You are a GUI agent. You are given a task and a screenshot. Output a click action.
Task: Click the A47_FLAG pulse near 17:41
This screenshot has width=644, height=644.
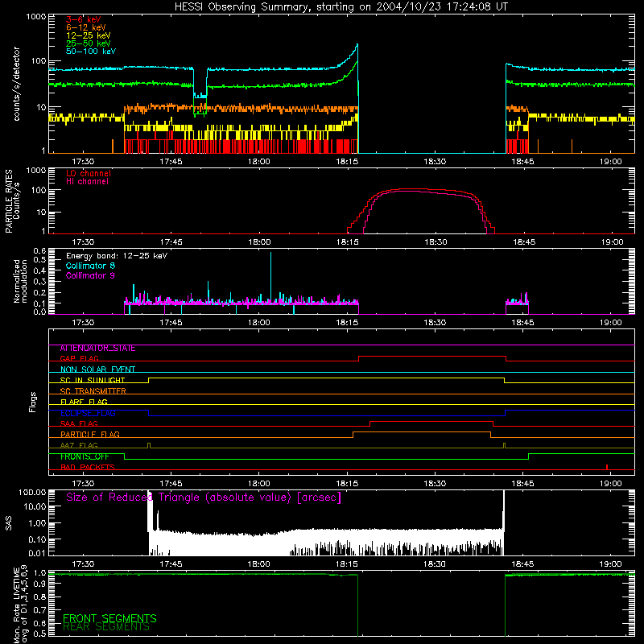click(149, 446)
